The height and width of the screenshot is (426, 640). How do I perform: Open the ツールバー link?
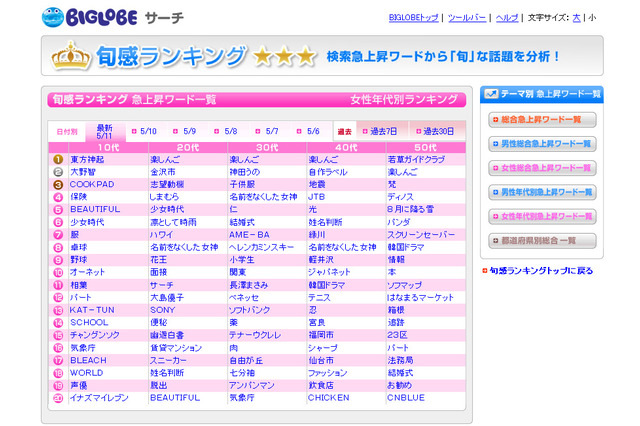[x=467, y=18]
